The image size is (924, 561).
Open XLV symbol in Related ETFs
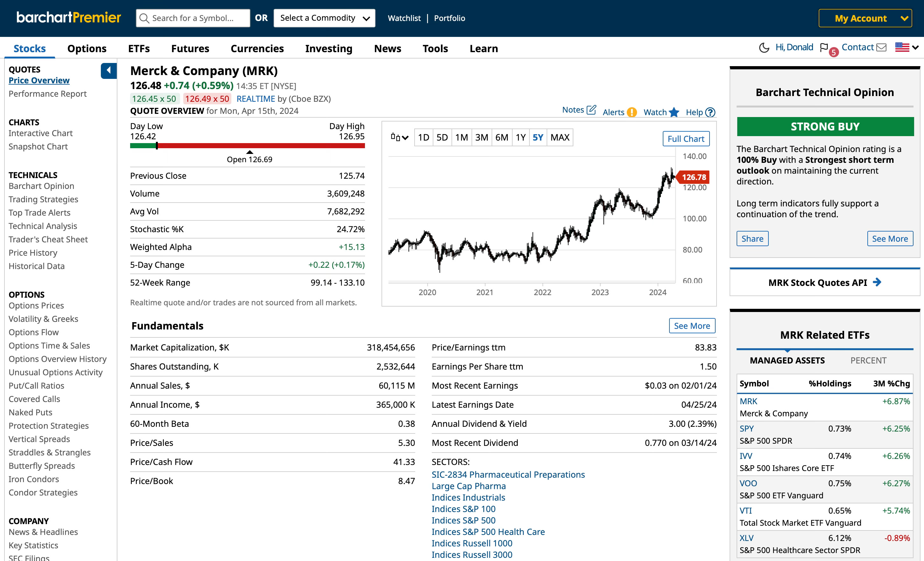746,538
